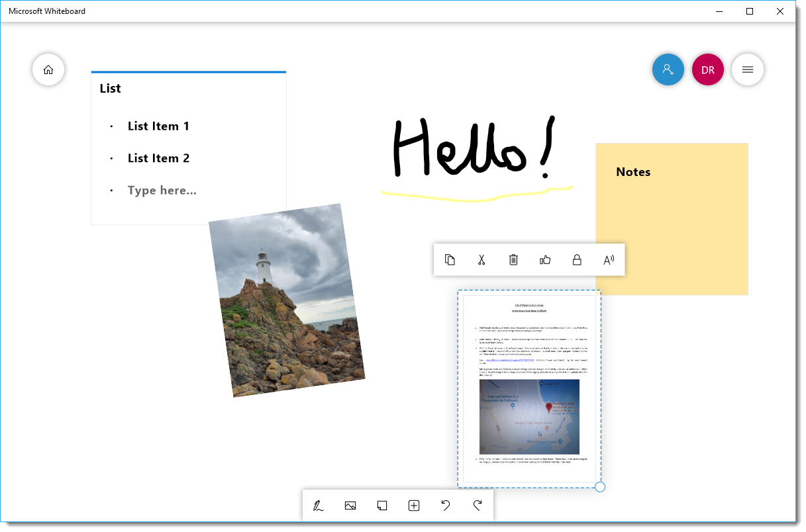Viewport: 806px width, 532px height.
Task: Click the Undo arrow
Action: click(x=446, y=506)
